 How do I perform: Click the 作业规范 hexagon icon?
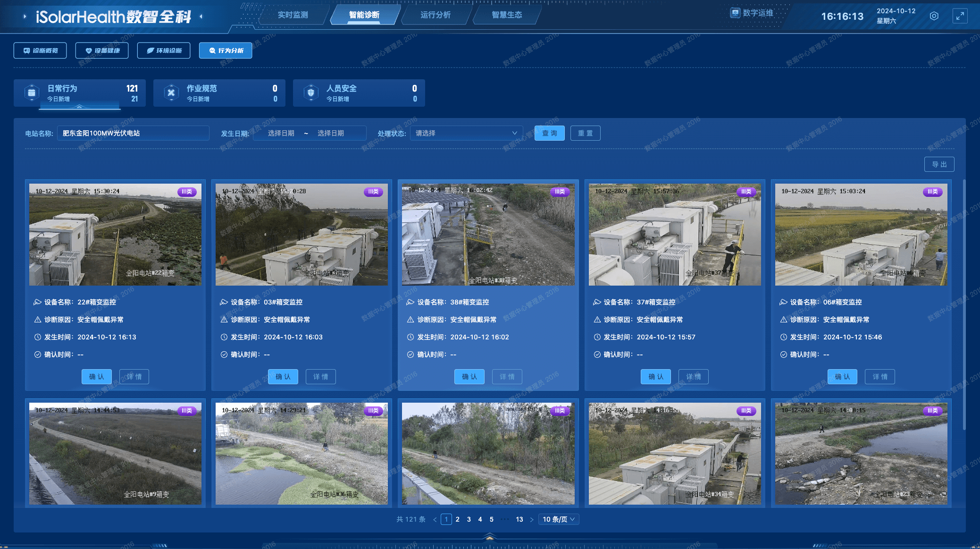coord(171,93)
